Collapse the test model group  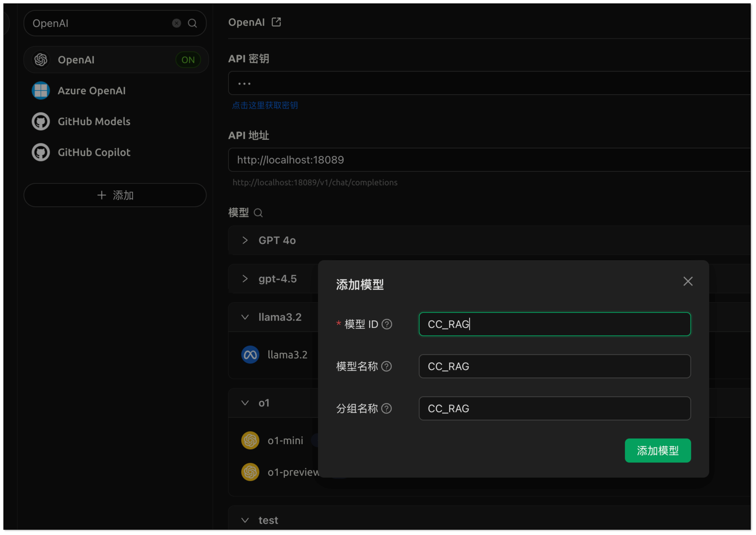(x=245, y=520)
